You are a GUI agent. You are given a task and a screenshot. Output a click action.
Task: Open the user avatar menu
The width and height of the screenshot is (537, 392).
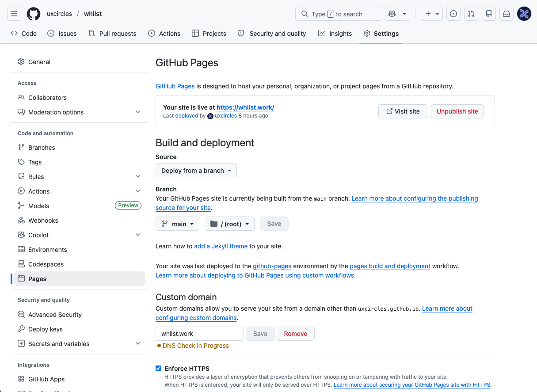524,14
